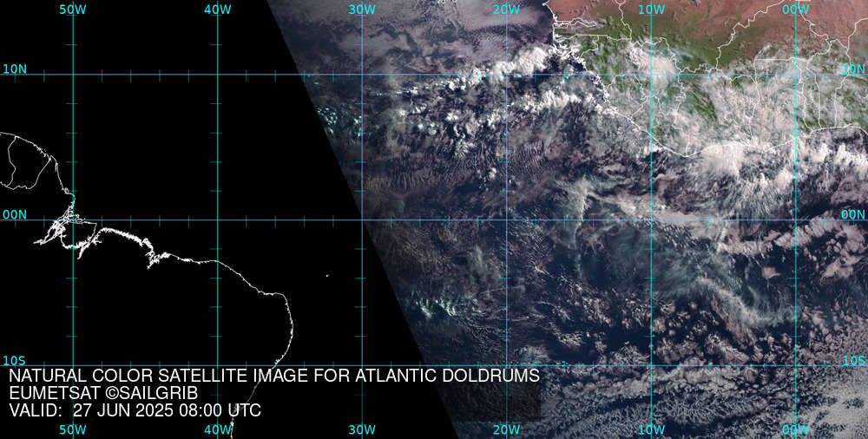Click the 10S latitude label on the left side

15,360
